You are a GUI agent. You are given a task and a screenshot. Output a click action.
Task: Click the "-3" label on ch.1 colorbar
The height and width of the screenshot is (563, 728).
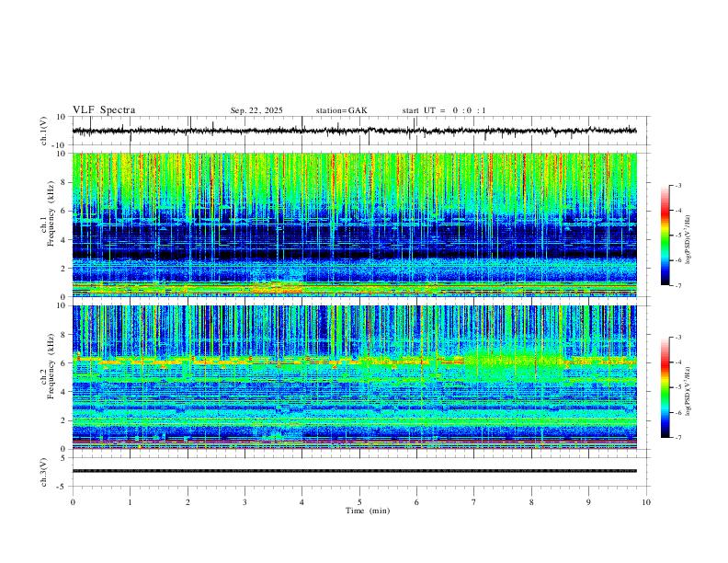click(x=678, y=185)
